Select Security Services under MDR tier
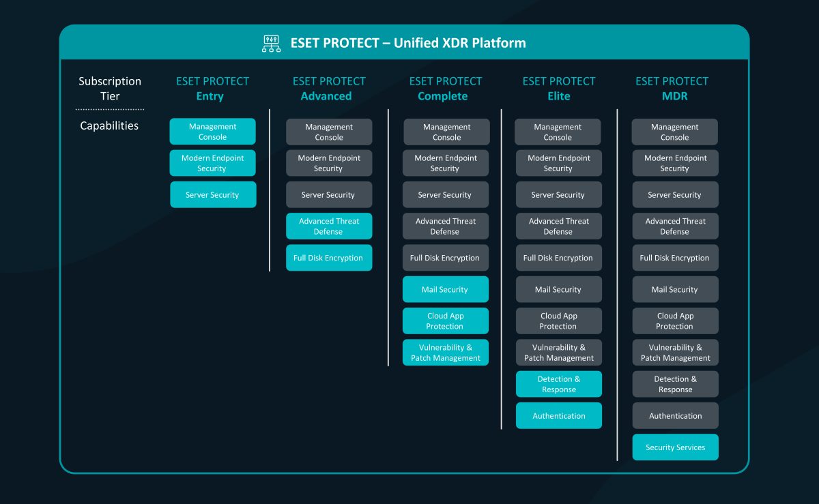The height and width of the screenshot is (504, 819). (x=675, y=447)
